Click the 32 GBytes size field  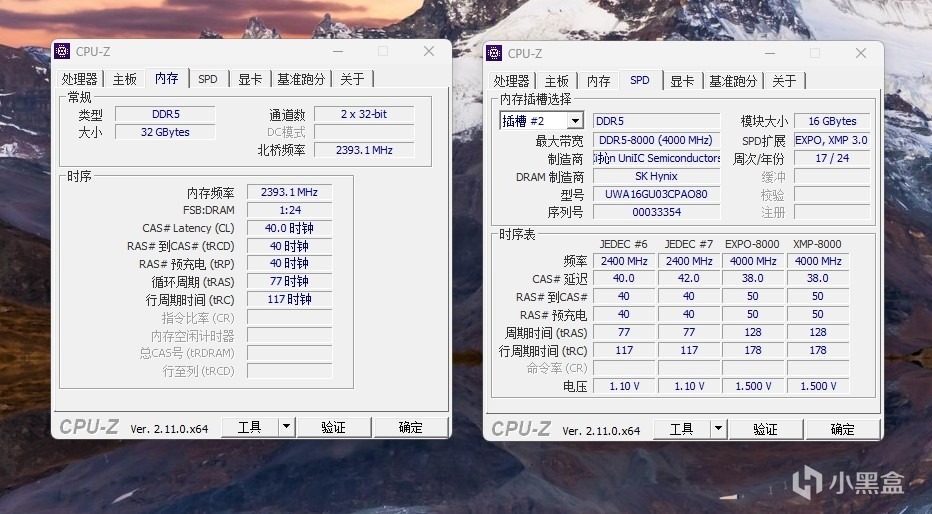click(x=165, y=132)
